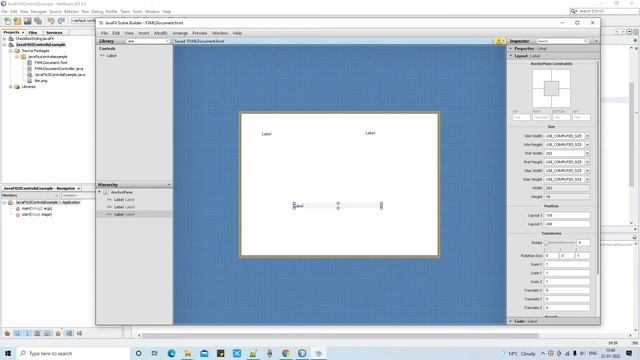Screen dimensions: 640x360
Task: Click the Label icon in Library Controls
Action: tap(102, 56)
